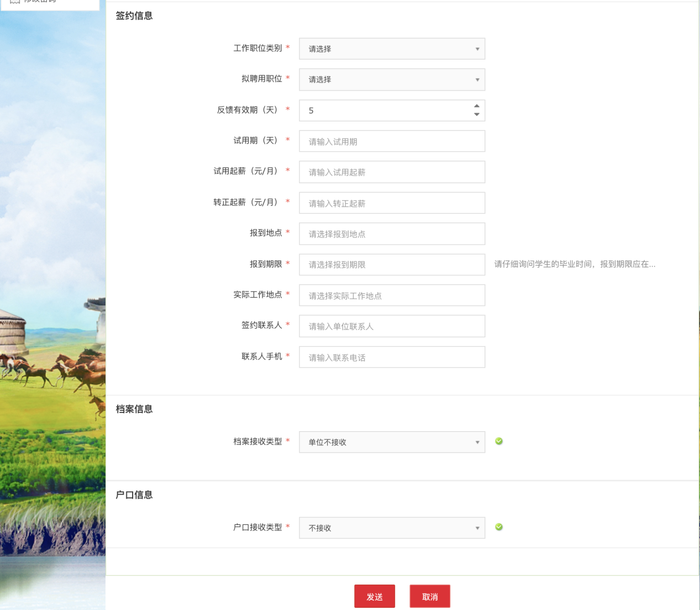Open the 拟聘用职位 dropdown
The image size is (700, 610).
pos(392,79)
